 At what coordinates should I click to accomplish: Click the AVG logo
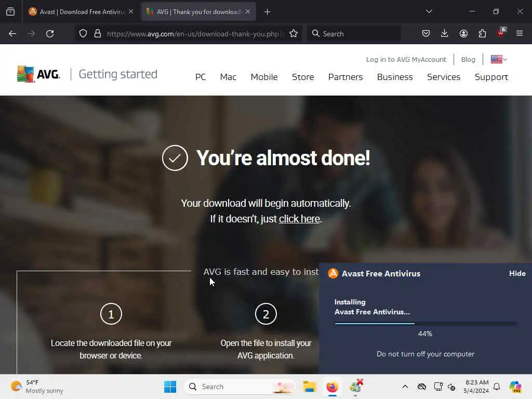[38, 74]
